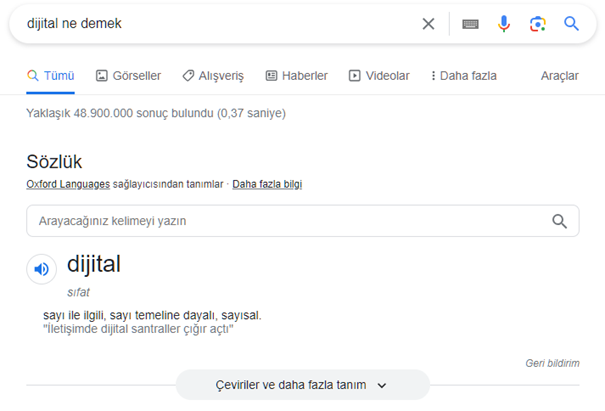Click the blue search magnifier icon

point(571,24)
